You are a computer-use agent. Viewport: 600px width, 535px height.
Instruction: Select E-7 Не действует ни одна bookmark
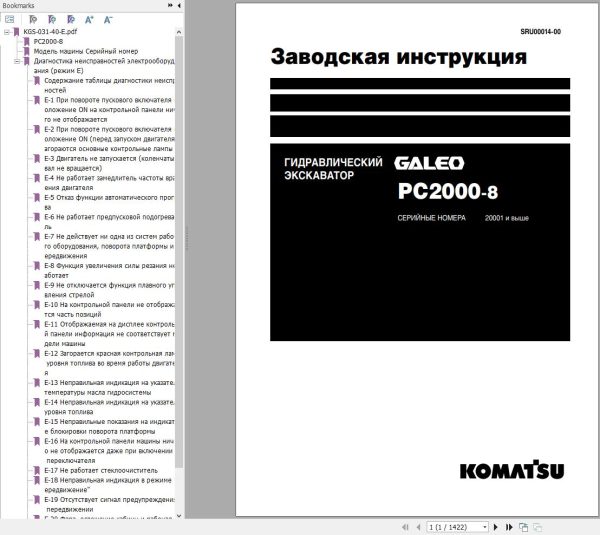[x=109, y=246]
